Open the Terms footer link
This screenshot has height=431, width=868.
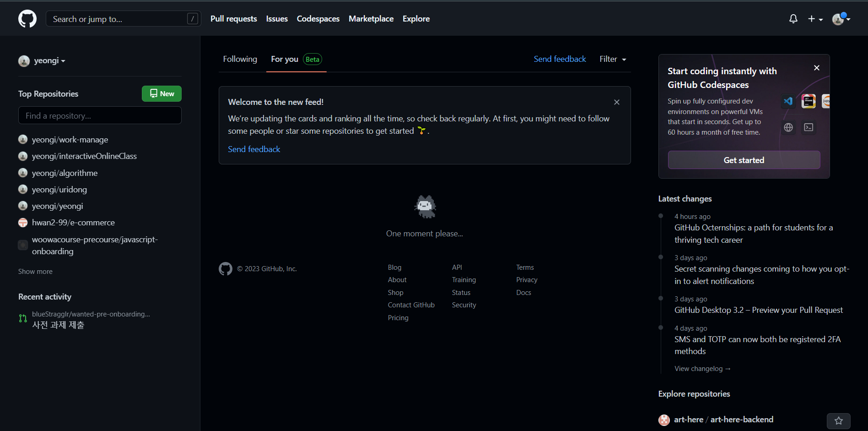click(525, 267)
